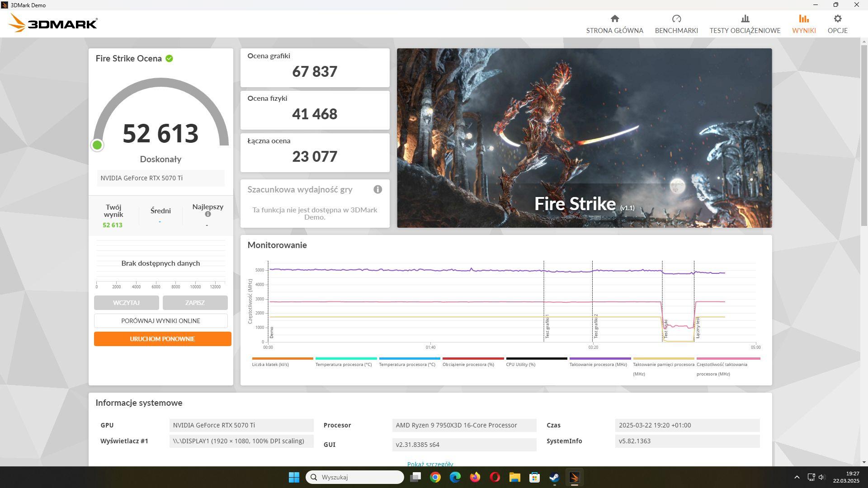The height and width of the screenshot is (488, 868).
Task: Toggle Obciążenie procesora legend series
Action: pos(468,364)
